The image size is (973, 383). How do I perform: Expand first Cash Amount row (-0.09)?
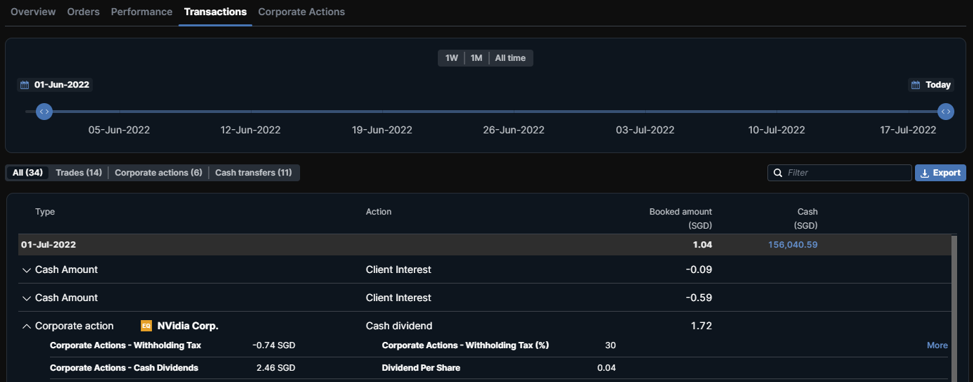click(x=26, y=270)
